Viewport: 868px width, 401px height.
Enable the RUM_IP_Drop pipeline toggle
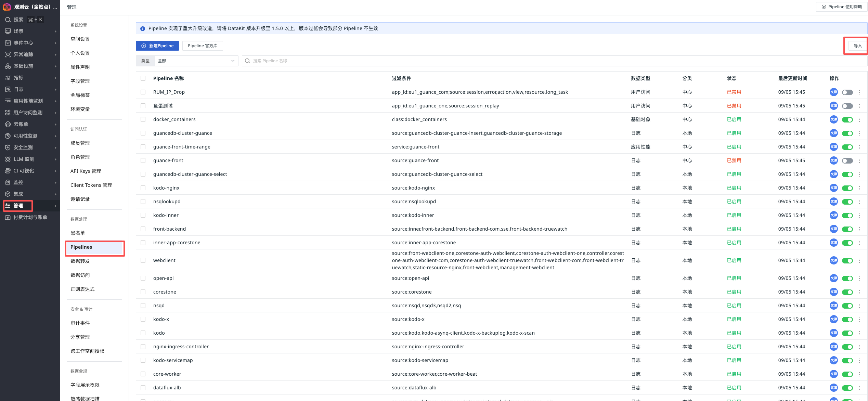[x=847, y=92]
